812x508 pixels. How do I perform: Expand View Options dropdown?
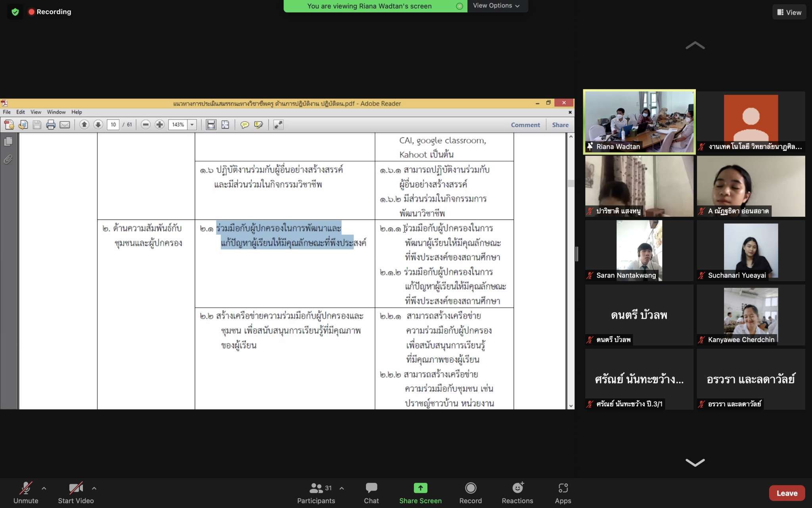pyautogui.click(x=496, y=6)
